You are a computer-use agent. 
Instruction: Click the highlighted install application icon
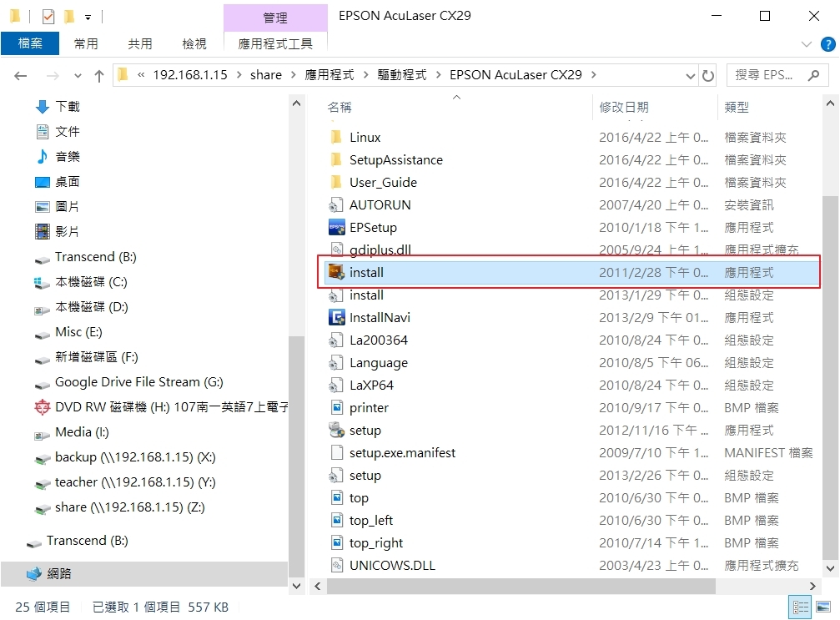tap(336, 272)
